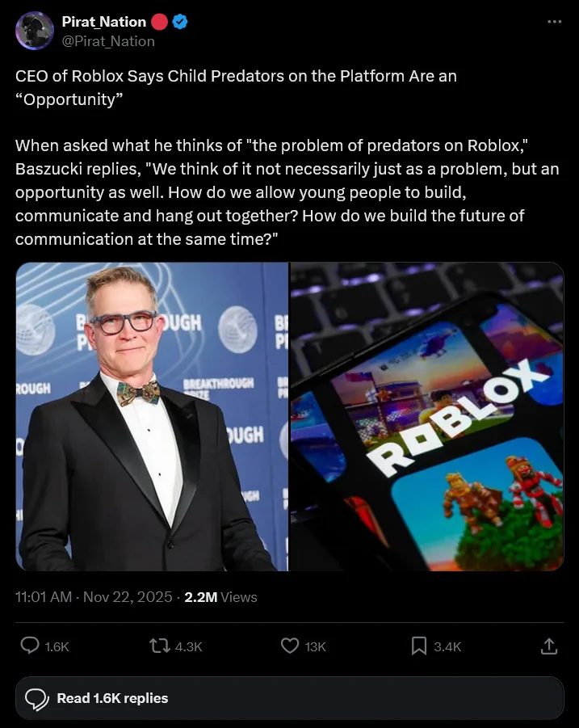Open Pirat_Nation profile avatar
The image size is (579, 728).
pos(35,31)
